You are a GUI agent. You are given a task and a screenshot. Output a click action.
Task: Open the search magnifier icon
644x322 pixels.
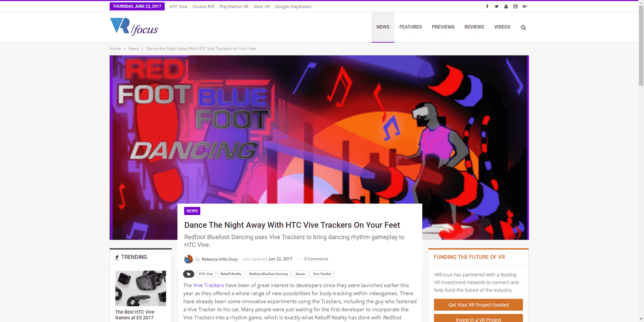point(523,28)
